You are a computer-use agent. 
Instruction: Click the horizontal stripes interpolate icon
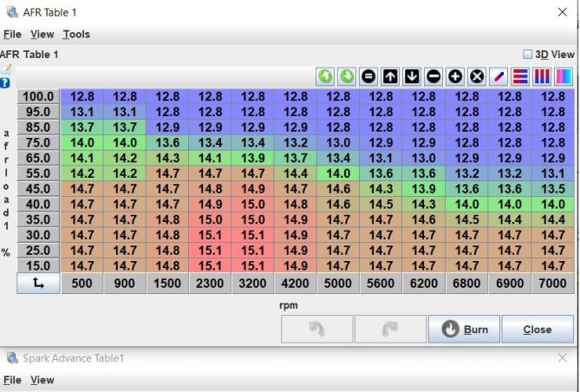click(520, 76)
